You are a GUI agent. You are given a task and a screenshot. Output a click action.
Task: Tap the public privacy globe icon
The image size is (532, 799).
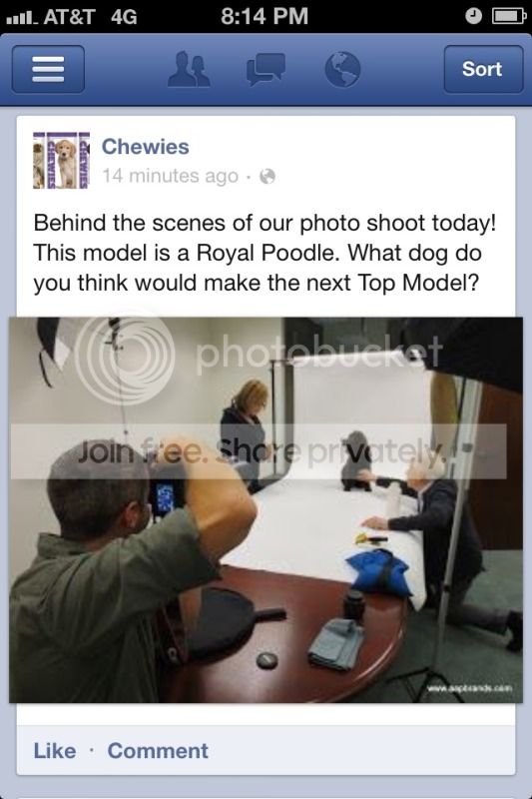point(267,177)
